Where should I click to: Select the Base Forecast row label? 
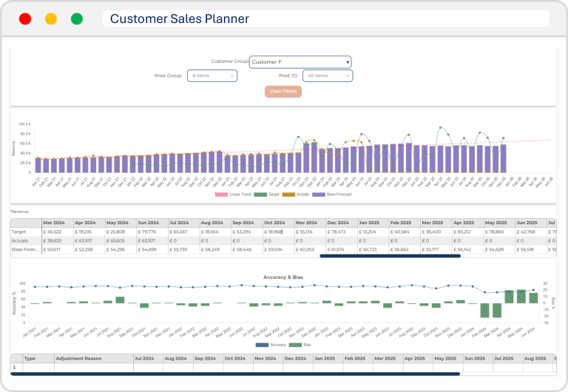25,250
